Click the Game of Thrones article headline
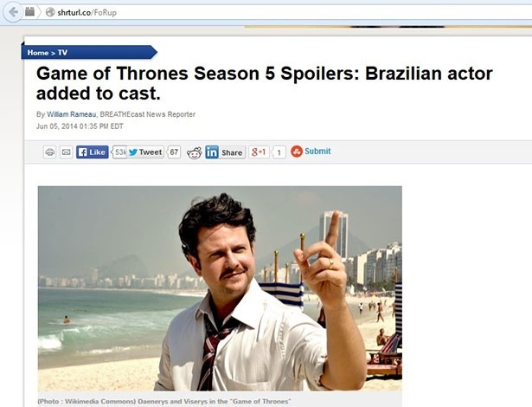532x407 pixels. tap(265, 83)
